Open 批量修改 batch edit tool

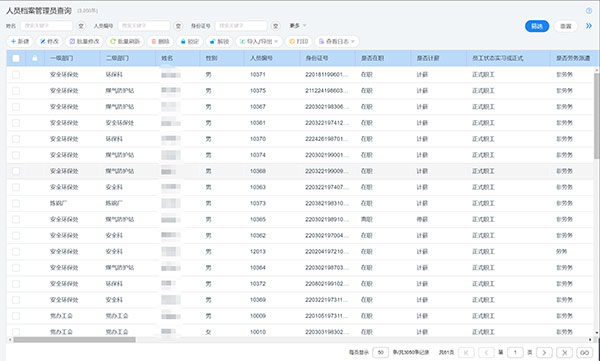[85, 41]
